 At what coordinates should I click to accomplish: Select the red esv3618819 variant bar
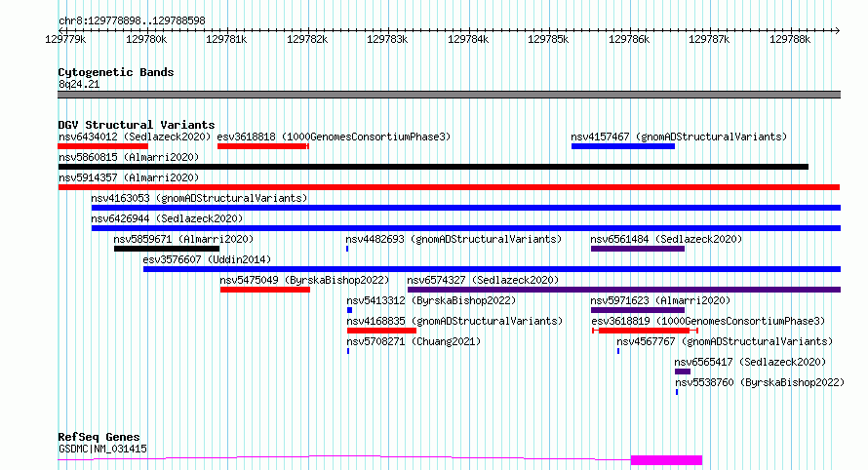[645, 331]
